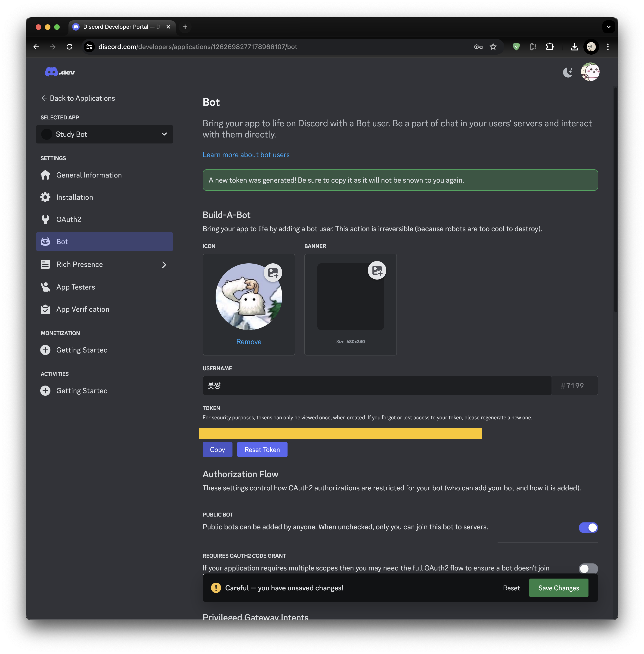
Task: Open browser extensions puzzle icon
Action: (x=550, y=47)
